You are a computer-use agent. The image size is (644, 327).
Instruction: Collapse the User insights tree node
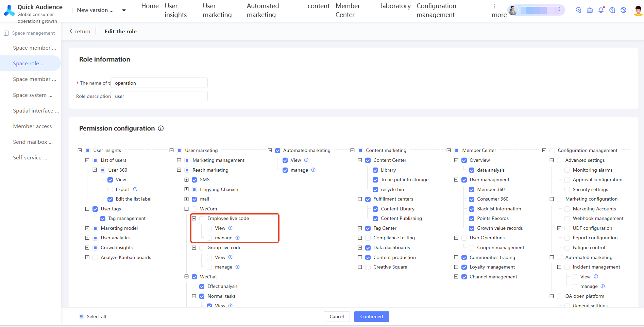pyautogui.click(x=80, y=150)
